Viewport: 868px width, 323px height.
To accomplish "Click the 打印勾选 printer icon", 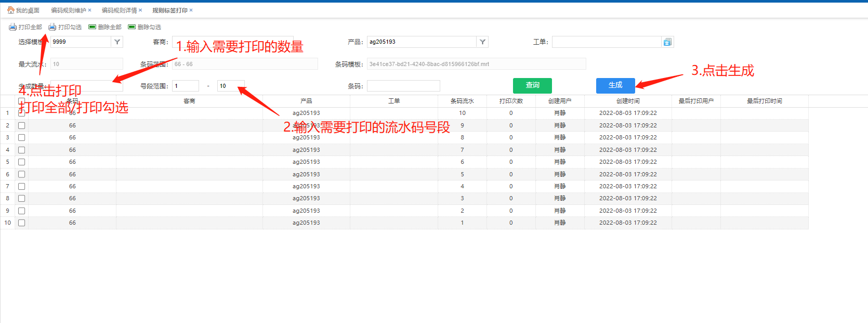I will (52, 27).
